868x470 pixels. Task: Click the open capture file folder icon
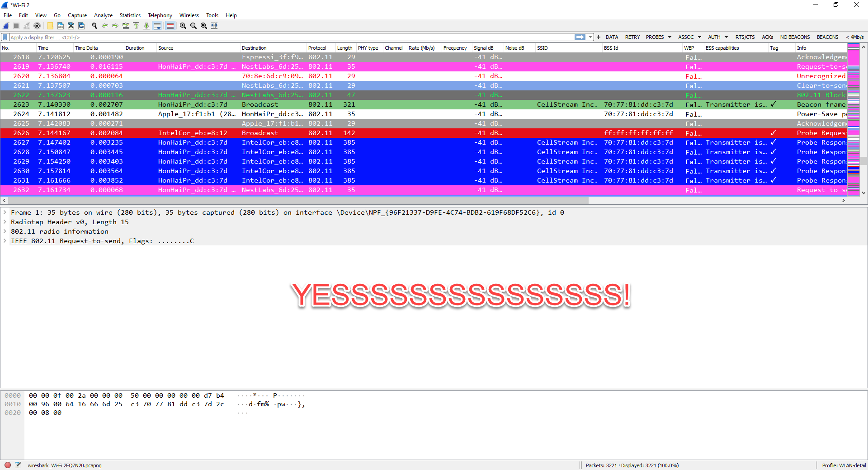pos(50,26)
